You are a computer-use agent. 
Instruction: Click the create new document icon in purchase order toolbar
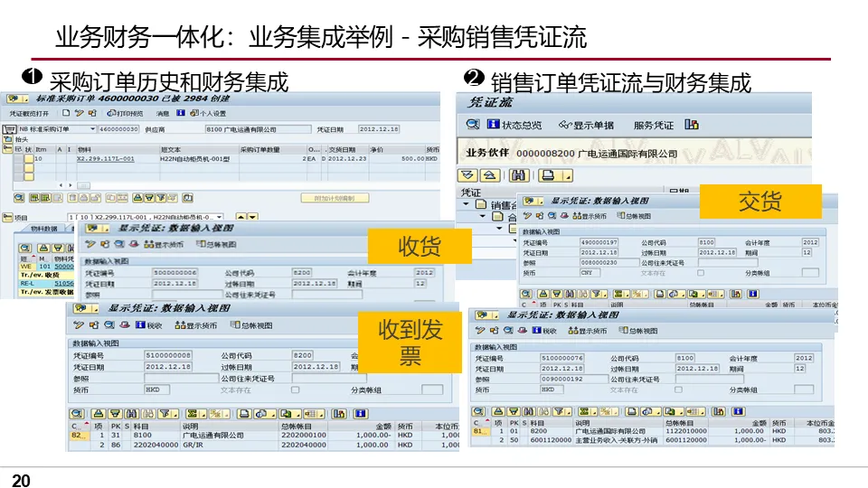tap(66, 113)
